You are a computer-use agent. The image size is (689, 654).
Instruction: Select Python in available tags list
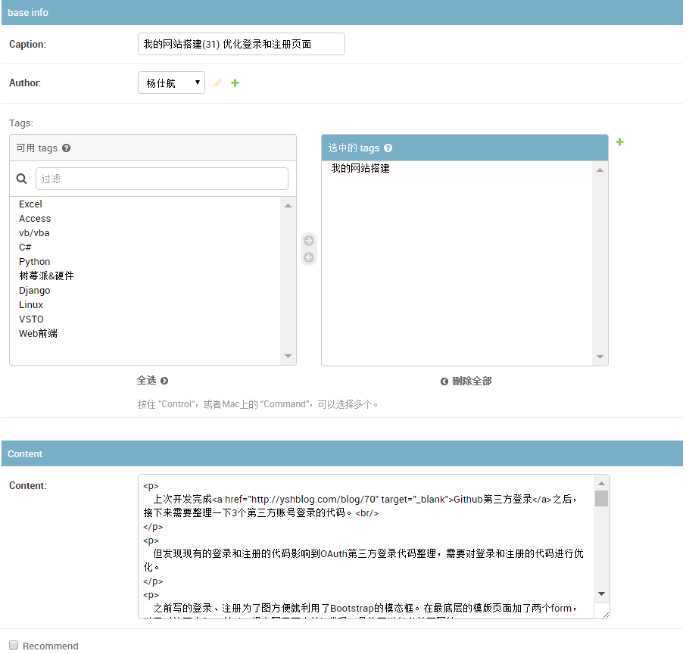pos(34,262)
